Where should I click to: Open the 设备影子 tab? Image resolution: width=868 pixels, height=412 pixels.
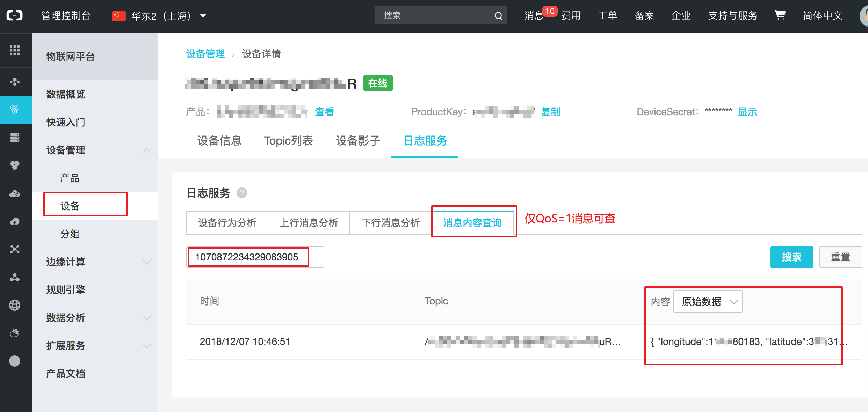(358, 141)
